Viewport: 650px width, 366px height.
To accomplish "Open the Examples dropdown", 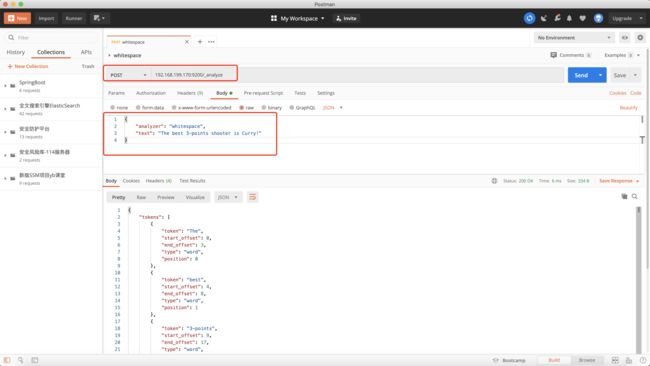I will [x=622, y=55].
